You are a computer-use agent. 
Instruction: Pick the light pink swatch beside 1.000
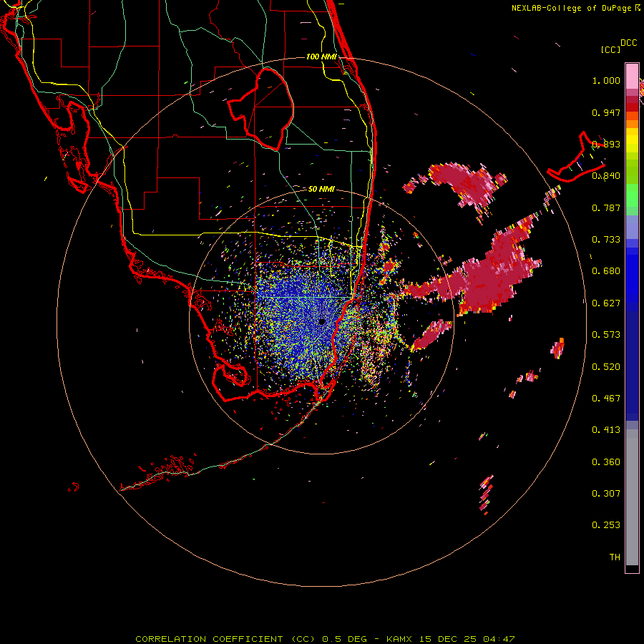tap(632, 77)
